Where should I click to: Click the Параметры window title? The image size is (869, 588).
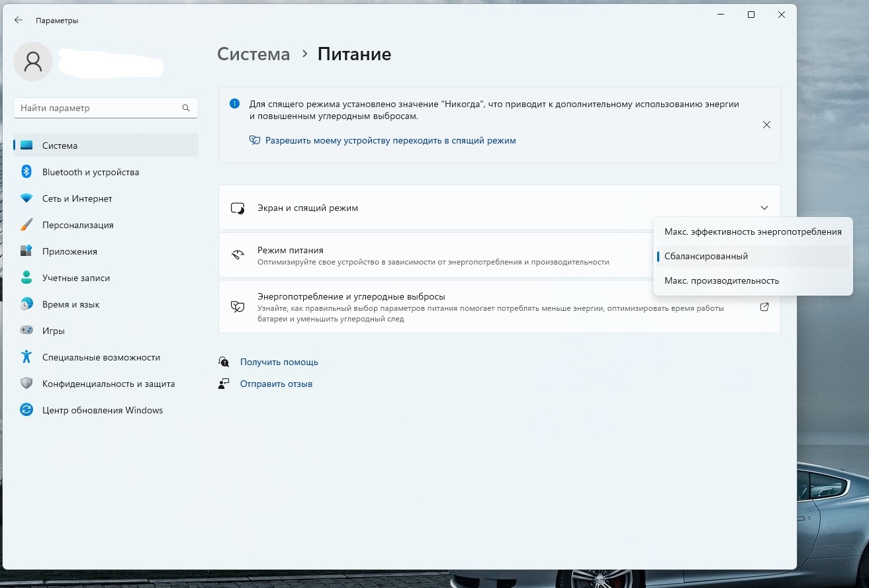tap(57, 21)
